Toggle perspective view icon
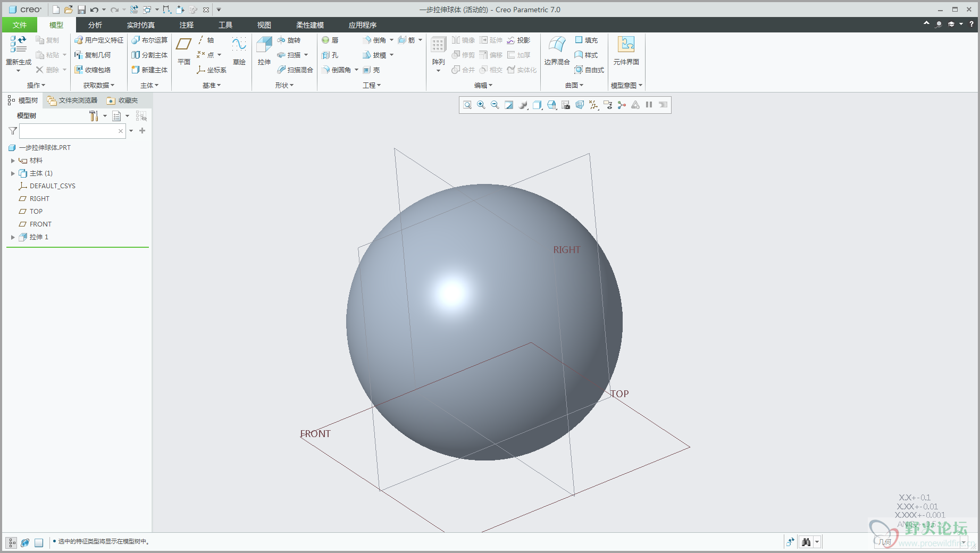Viewport: 980px width, 553px height. click(x=580, y=105)
